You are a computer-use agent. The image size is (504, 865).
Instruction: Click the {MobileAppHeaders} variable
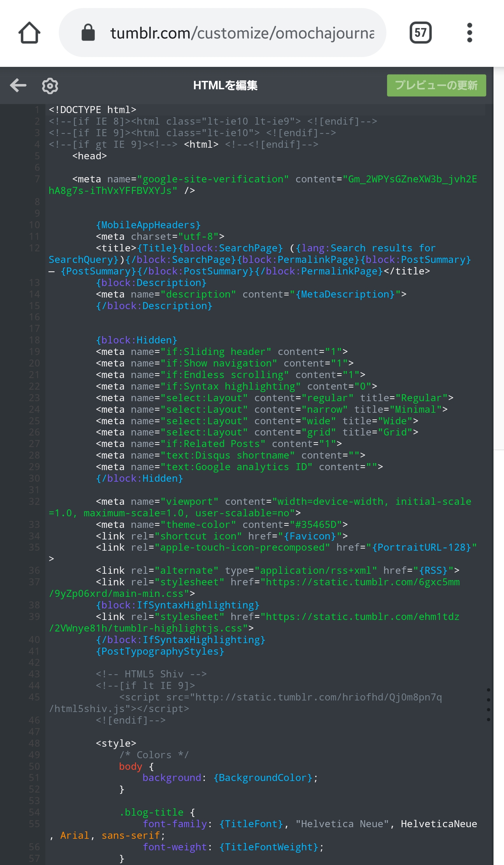(148, 225)
